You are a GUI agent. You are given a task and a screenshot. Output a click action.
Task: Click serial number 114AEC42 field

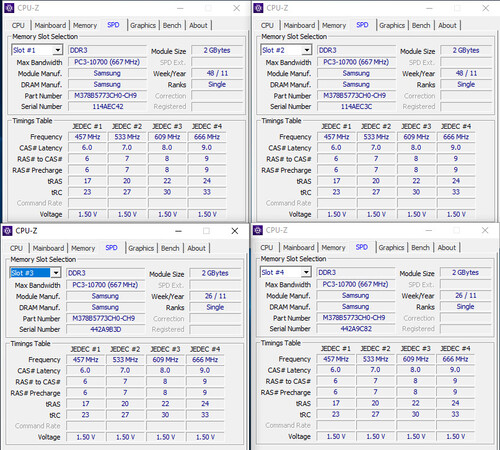point(107,107)
